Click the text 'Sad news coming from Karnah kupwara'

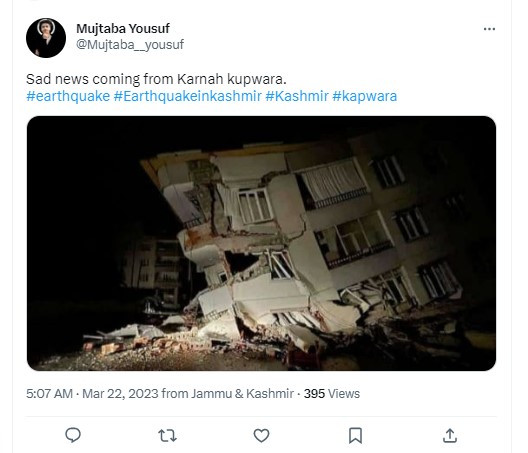point(156,79)
